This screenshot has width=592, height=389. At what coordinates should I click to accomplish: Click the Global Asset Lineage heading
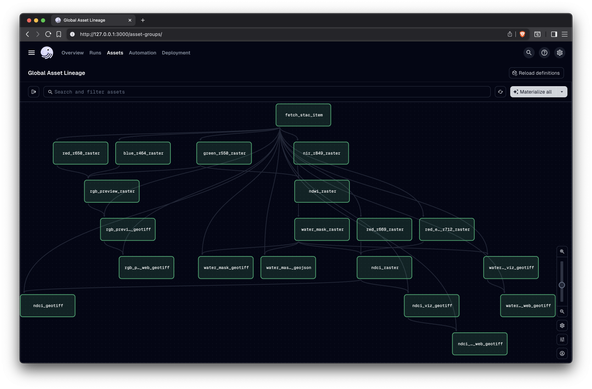56,73
